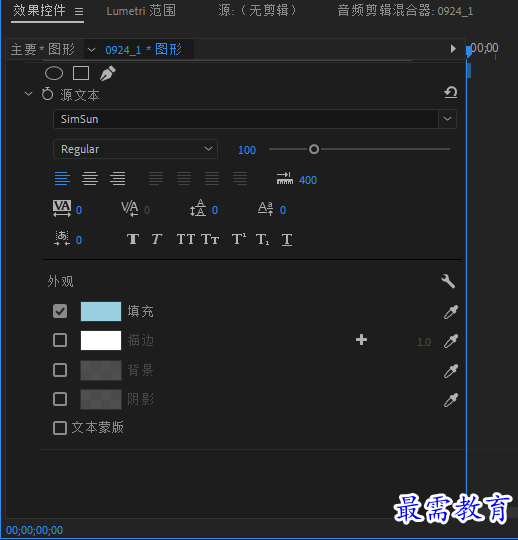Click the Tsume character spacing icon
The image size is (518, 540).
point(62,238)
